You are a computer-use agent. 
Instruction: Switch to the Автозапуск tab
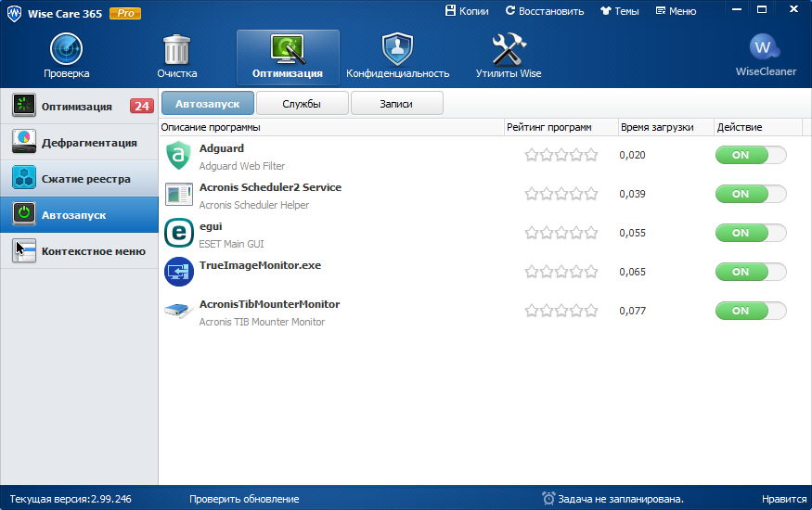[x=208, y=104]
